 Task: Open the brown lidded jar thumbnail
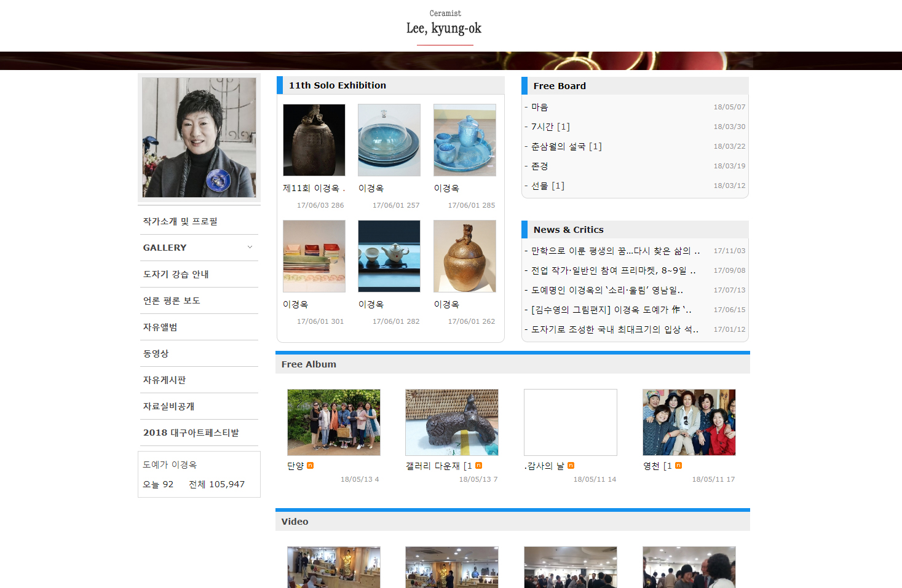[465, 256]
